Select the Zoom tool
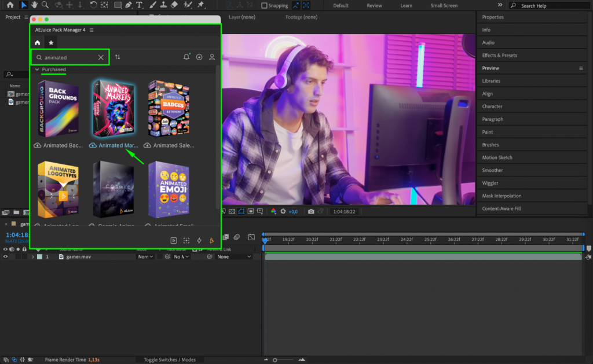Viewport: 593px width, 364px height. [44, 5]
